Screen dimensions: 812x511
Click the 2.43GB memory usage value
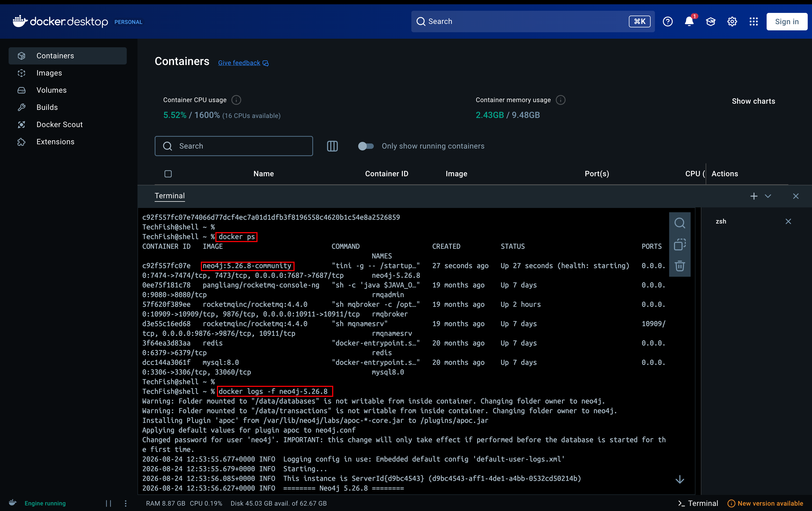(x=490, y=115)
